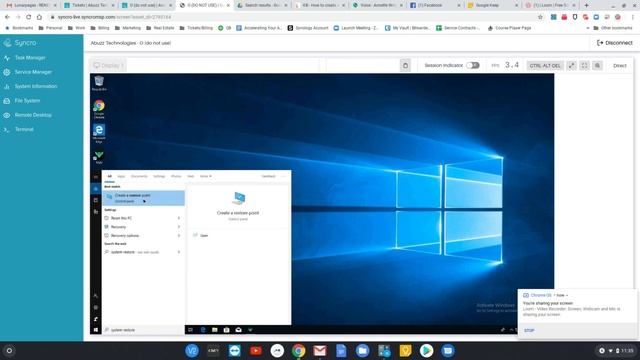Click the clipboard icon in session toolbar
The height and width of the screenshot is (360, 640).
point(405,65)
